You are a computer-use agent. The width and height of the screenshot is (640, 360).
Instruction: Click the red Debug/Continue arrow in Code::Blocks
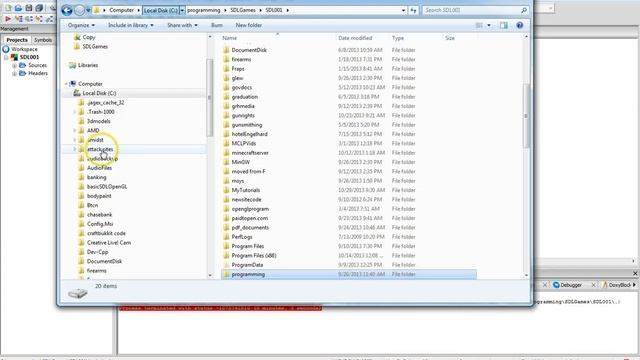[x=8, y=19]
